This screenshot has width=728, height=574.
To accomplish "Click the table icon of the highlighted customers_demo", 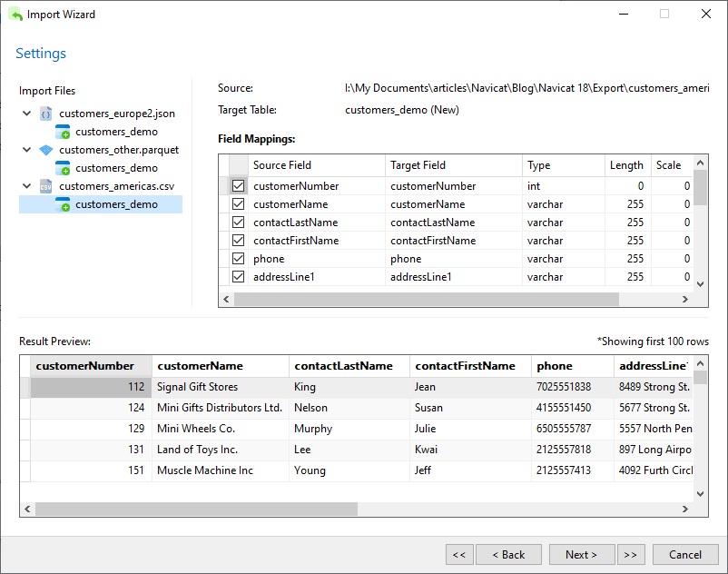I will (x=63, y=204).
